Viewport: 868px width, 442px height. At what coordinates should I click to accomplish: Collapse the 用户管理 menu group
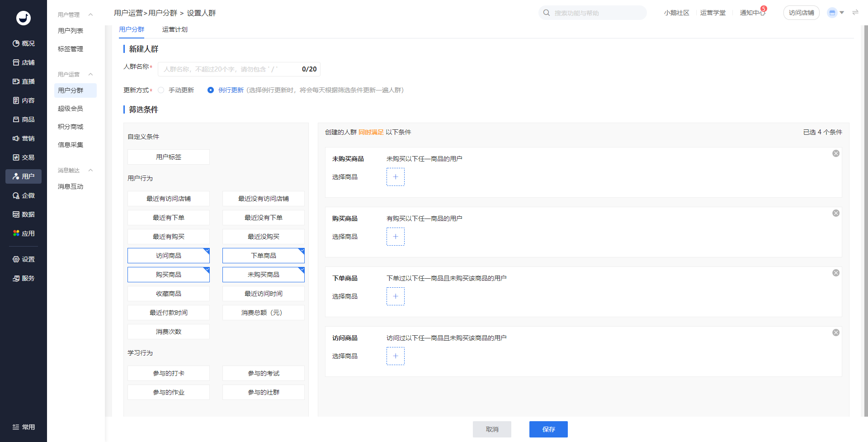click(90, 14)
